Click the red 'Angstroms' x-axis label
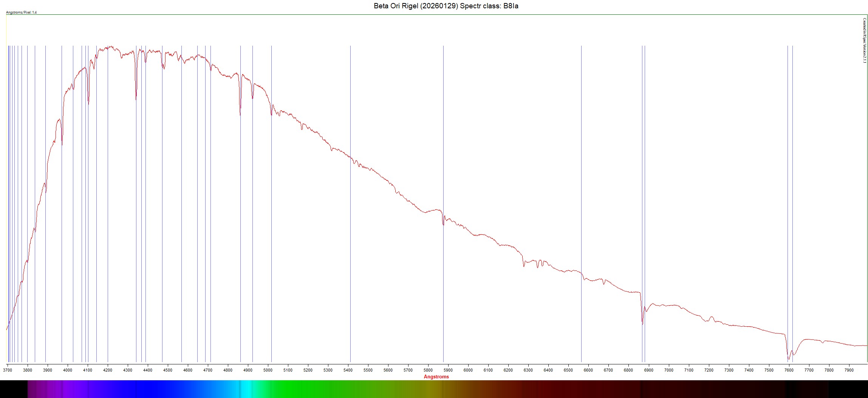This screenshot has width=868, height=398. pos(436,376)
